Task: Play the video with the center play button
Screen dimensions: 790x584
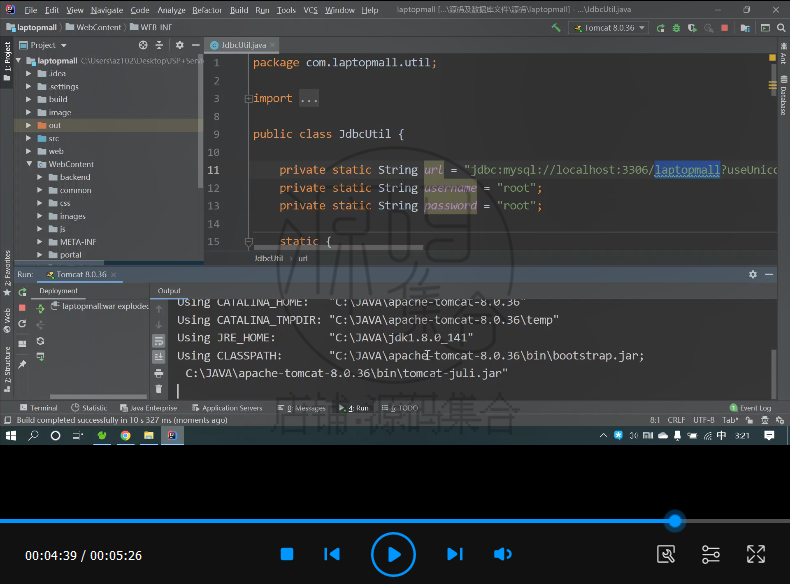Action: coord(393,555)
